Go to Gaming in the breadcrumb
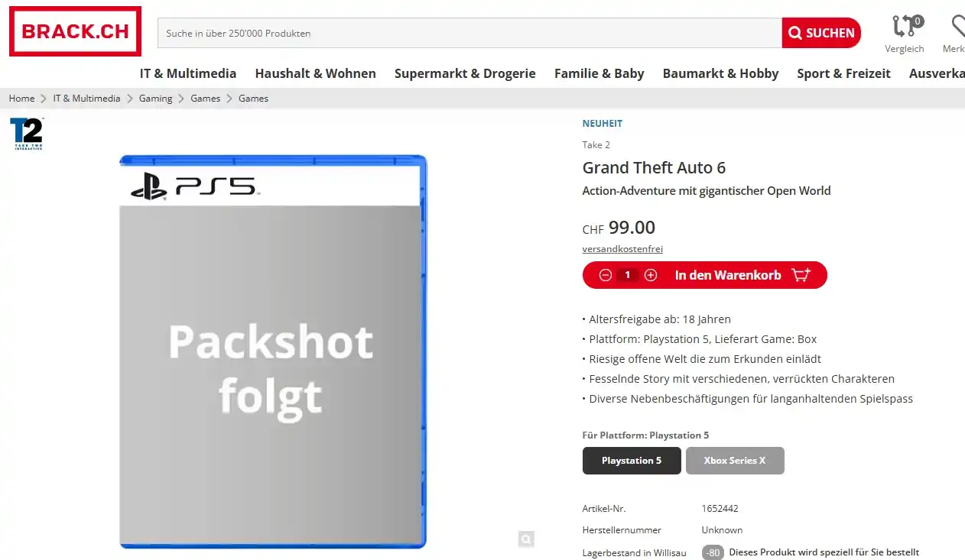Image resolution: width=965 pixels, height=560 pixels. click(156, 98)
